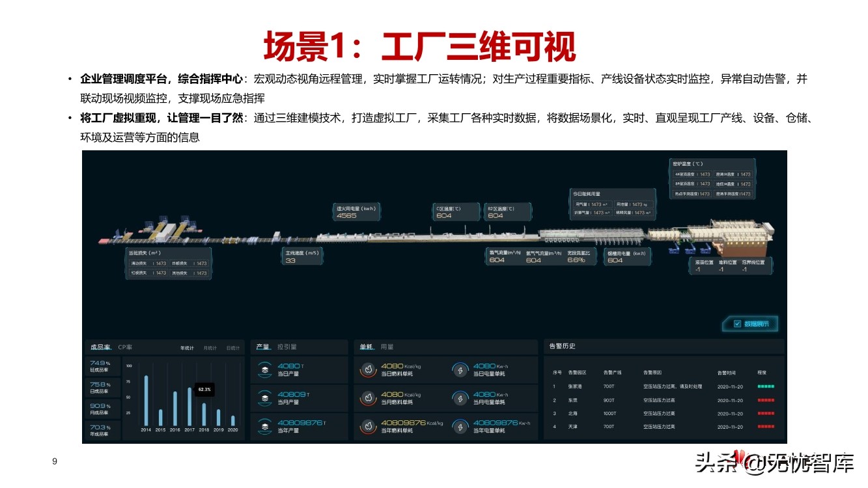Click the 当年燃料单耗 flame icon
Viewport: 868px width, 488px height.
pos(368,426)
